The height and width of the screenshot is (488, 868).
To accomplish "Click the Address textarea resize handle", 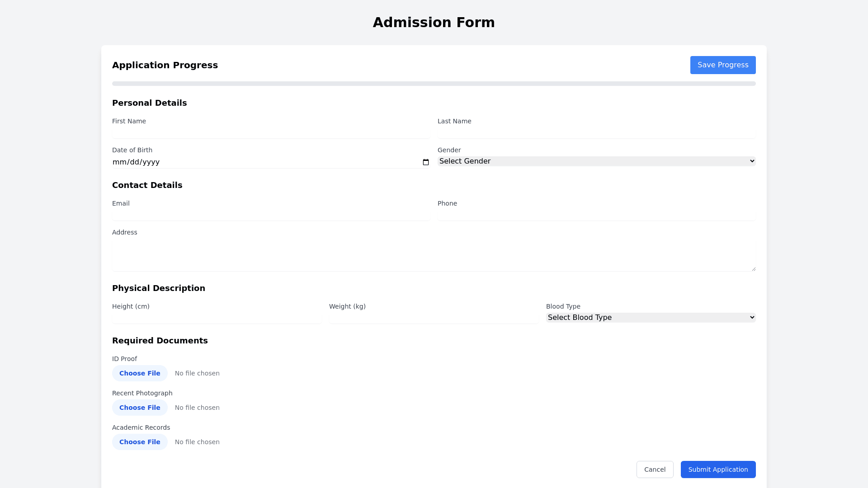I will [754, 269].
